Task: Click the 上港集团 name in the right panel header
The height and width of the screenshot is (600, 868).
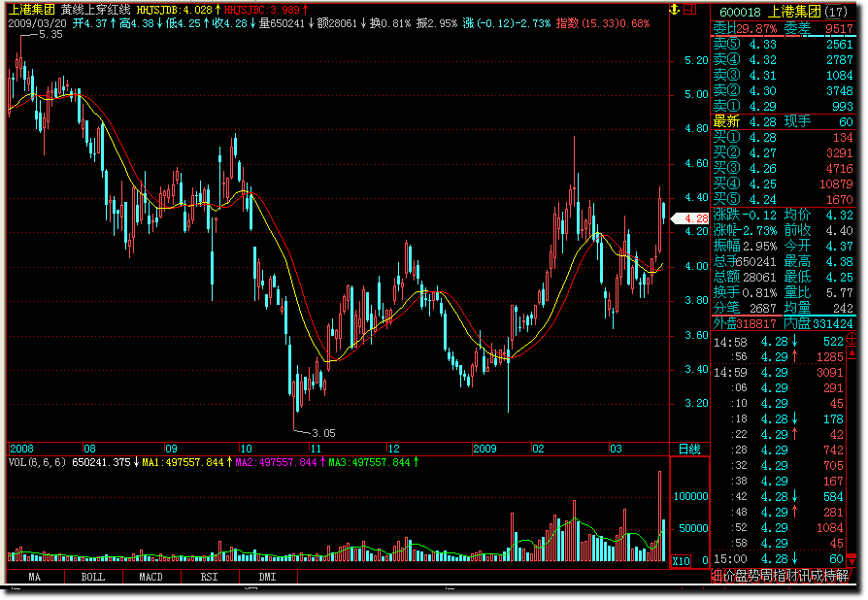Action: [x=794, y=12]
